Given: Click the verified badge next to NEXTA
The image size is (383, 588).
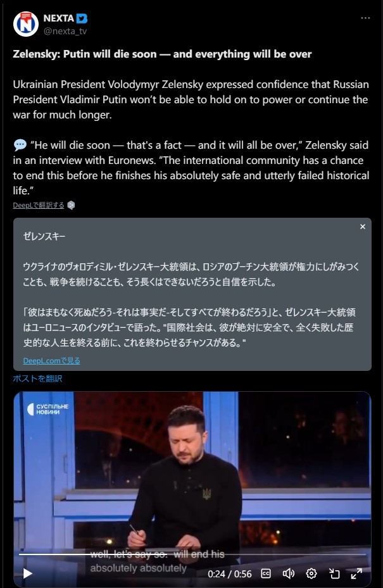Looking at the screenshot, I should point(82,18).
